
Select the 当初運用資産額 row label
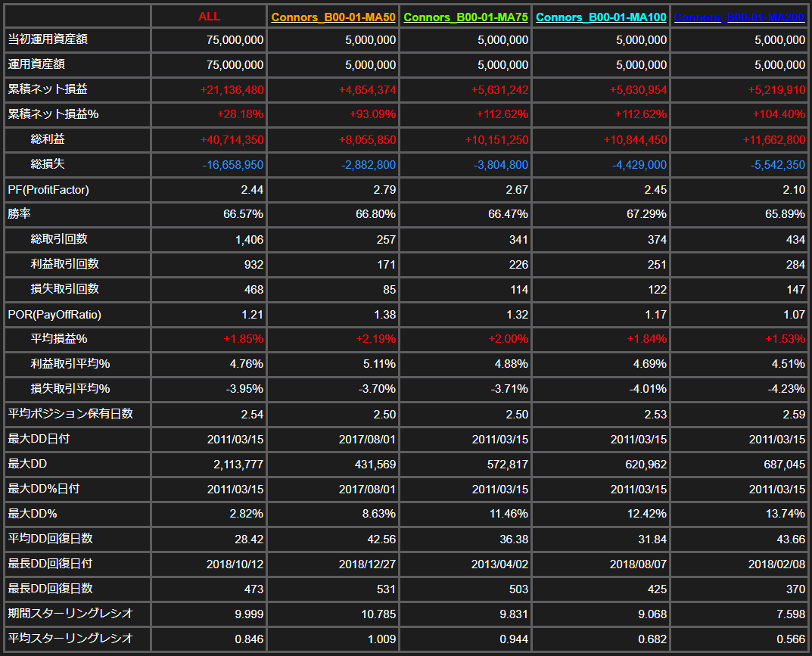[48, 39]
